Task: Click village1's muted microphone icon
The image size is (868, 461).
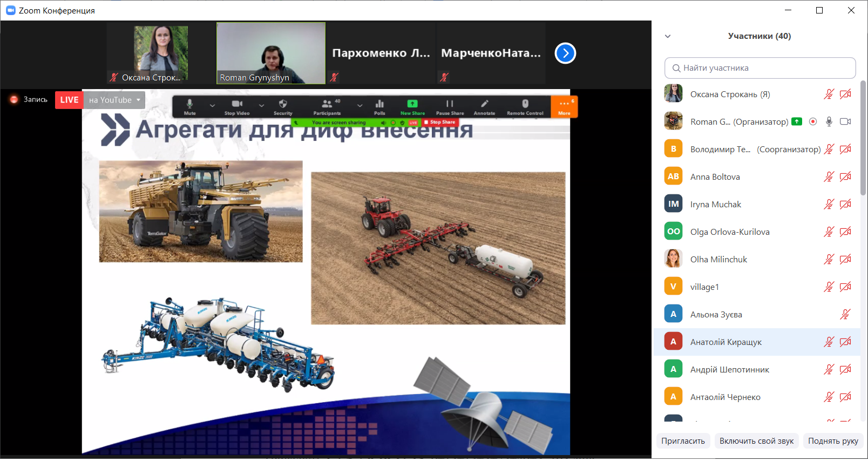Action: 829,287
